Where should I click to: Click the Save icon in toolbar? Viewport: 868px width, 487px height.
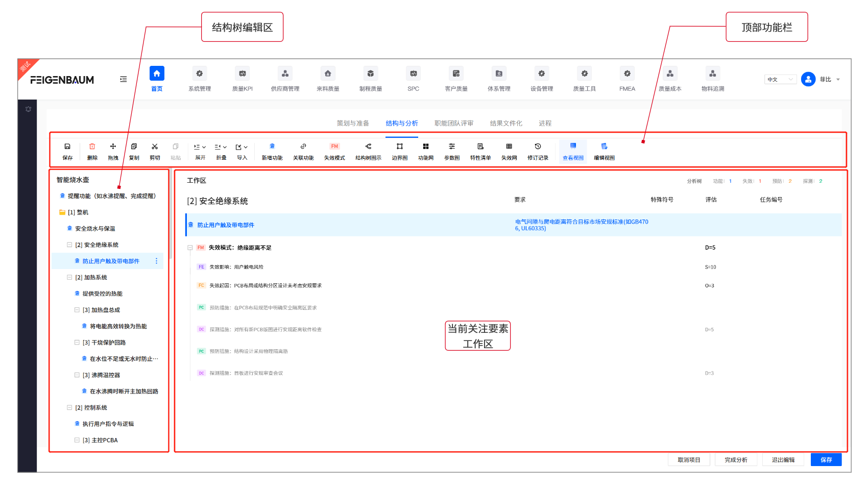(x=67, y=147)
